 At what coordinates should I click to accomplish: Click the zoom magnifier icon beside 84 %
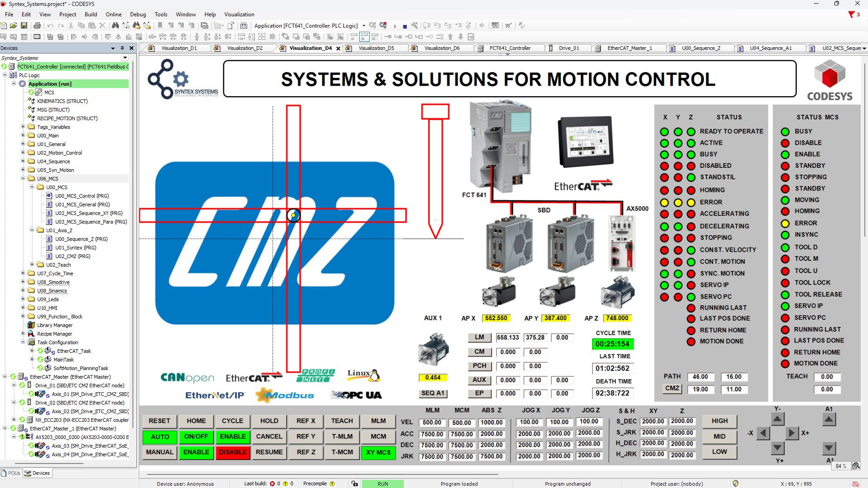point(856,466)
